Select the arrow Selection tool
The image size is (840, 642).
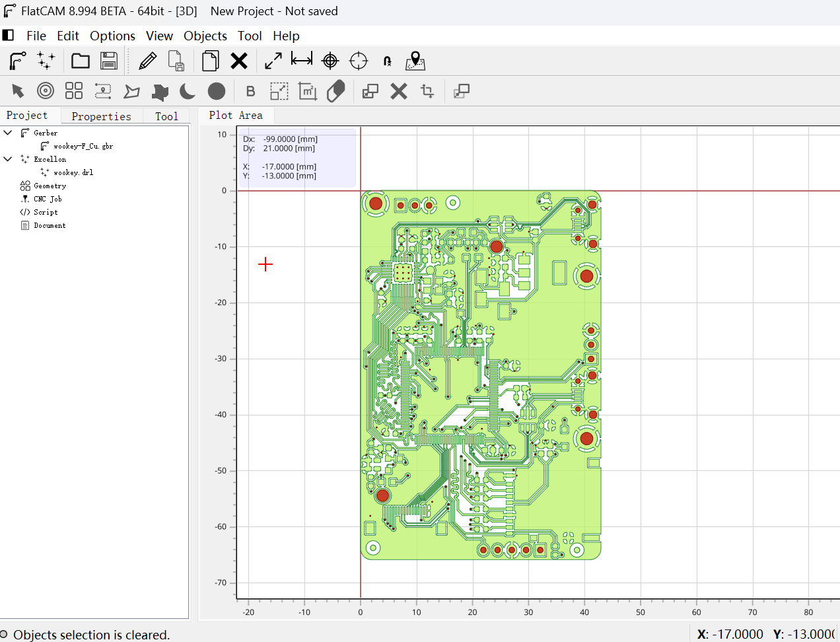pos(18,91)
